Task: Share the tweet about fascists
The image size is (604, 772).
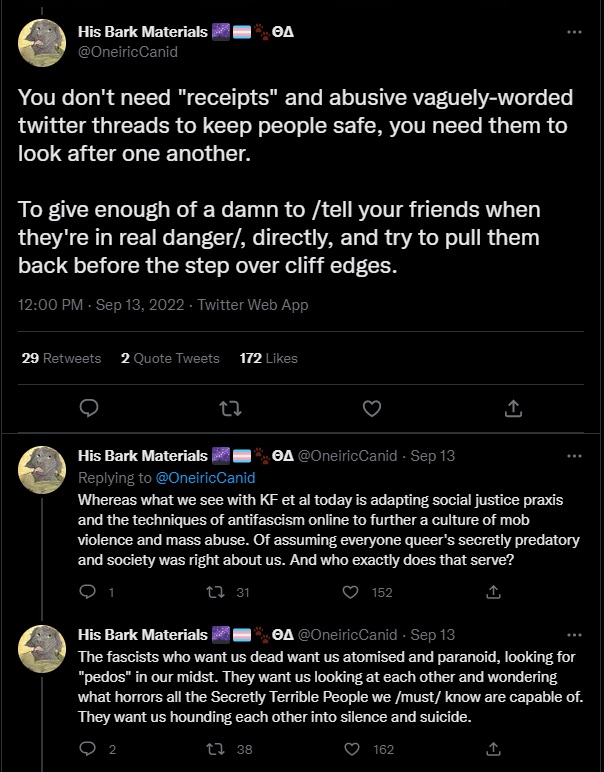Action: tap(493, 749)
